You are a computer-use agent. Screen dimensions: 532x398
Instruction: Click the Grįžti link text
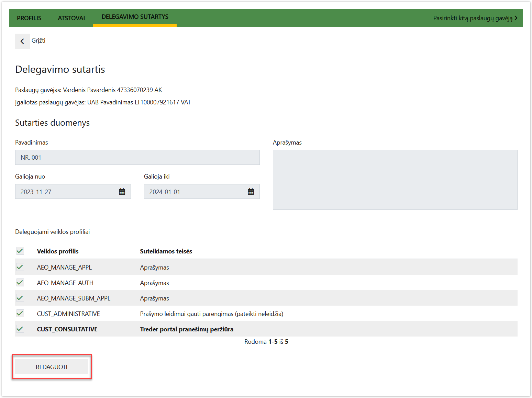[38, 41]
